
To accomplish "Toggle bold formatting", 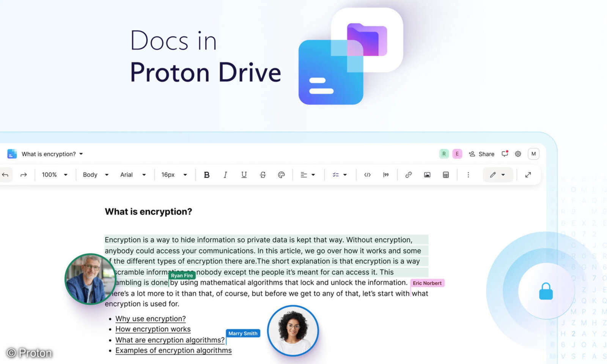I will click(207, 175).
